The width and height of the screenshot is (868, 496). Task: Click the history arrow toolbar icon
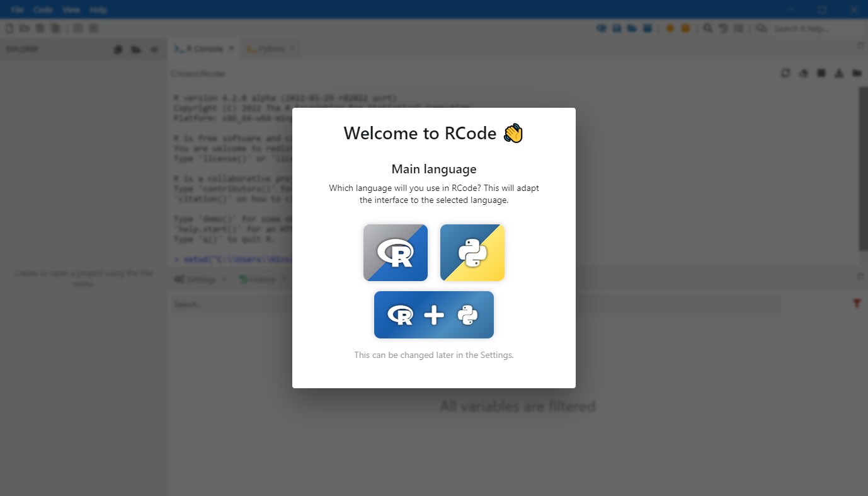[724, 28]
